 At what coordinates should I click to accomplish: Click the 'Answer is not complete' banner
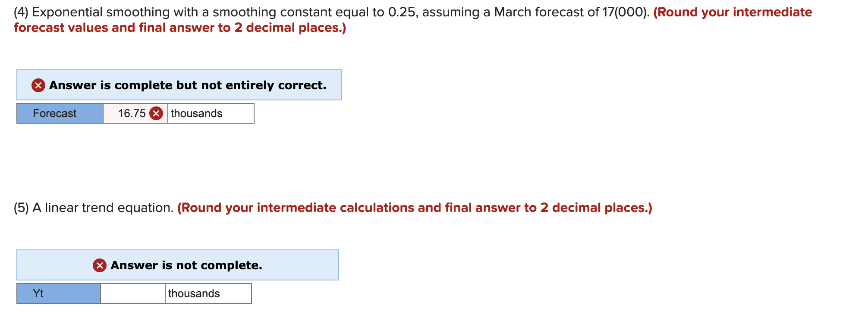point(177,265)
